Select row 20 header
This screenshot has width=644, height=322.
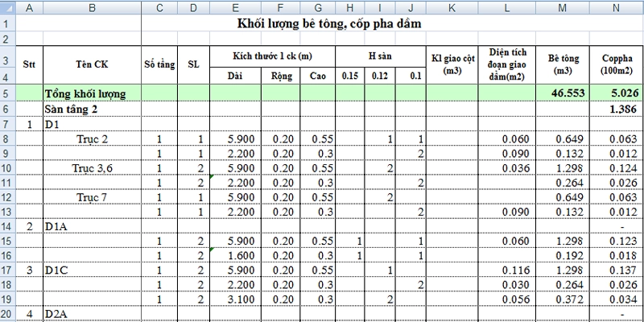(6, 314)
